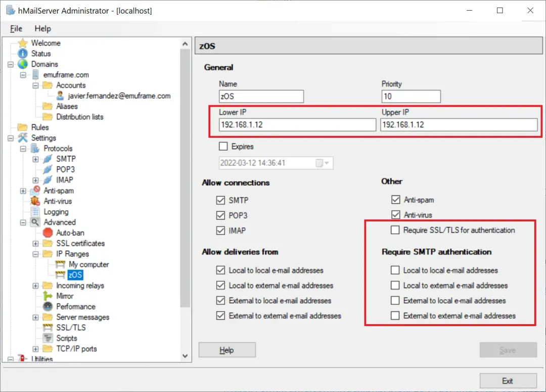Expand the Anti-spam tree node
The width and height of the screenshot is (546, 392).
tap(23, 191)
